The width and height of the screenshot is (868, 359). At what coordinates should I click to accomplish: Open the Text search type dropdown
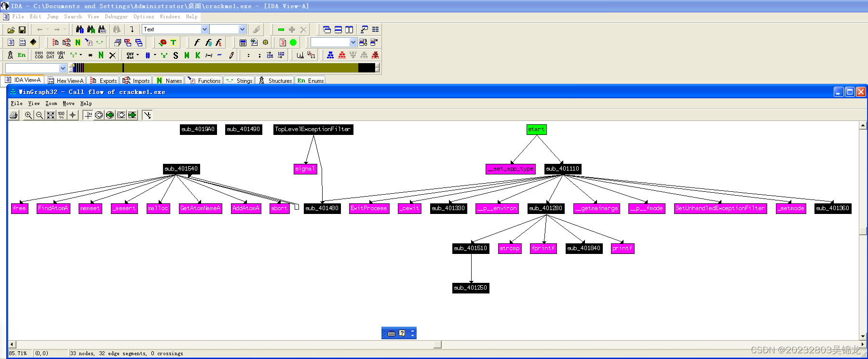(204, 29)
